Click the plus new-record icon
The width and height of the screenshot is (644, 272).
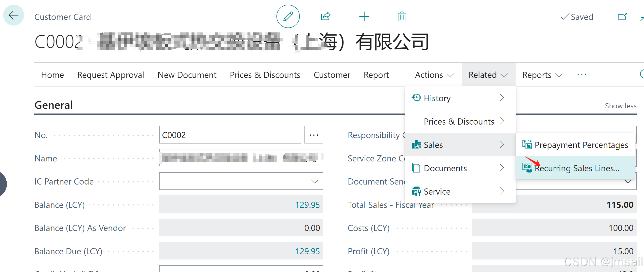click(364, 16)
